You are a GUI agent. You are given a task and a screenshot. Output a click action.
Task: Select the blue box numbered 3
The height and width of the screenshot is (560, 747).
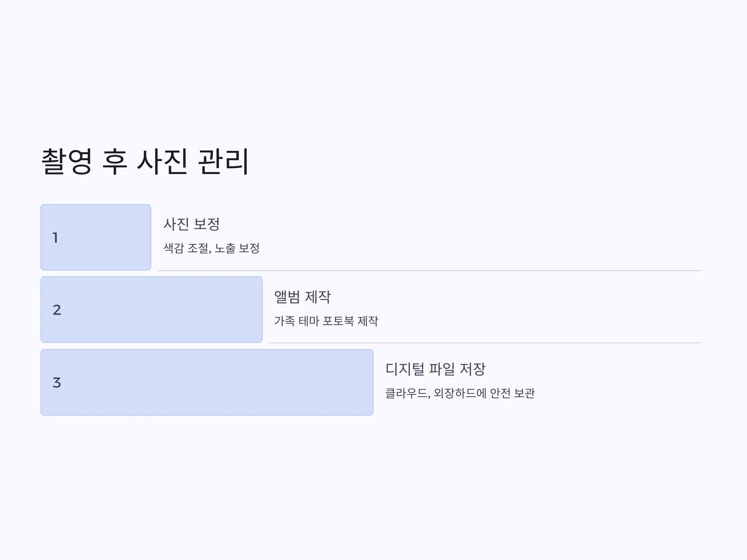[207, 382]
